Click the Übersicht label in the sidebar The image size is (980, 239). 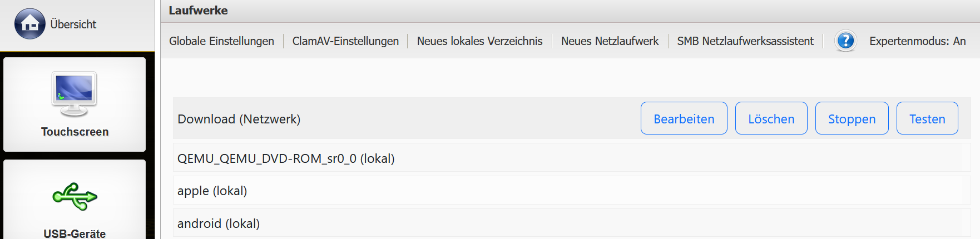(73, 24)
